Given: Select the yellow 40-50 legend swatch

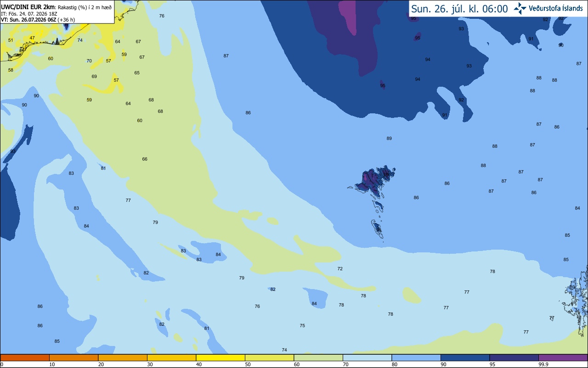Looking at the screenshot, I should [x=220, y=357].
